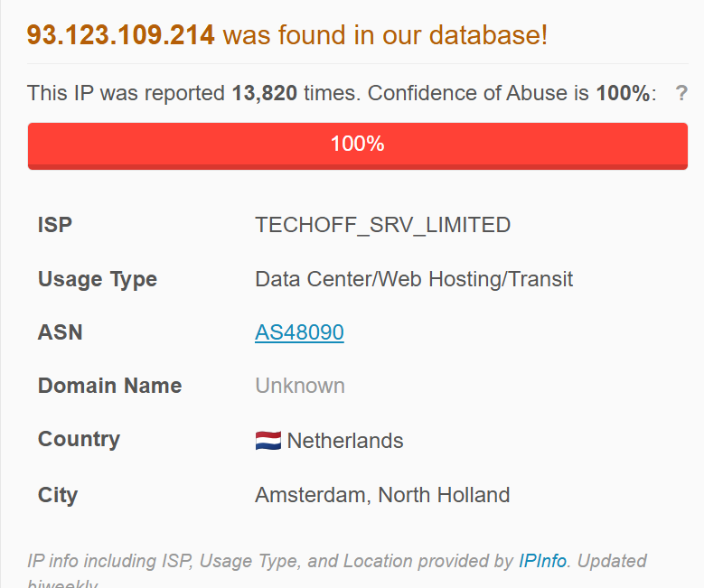The width and height of the screenshot is (704, 588).
Task: Click the Country row label
Action: click(79, 439)
